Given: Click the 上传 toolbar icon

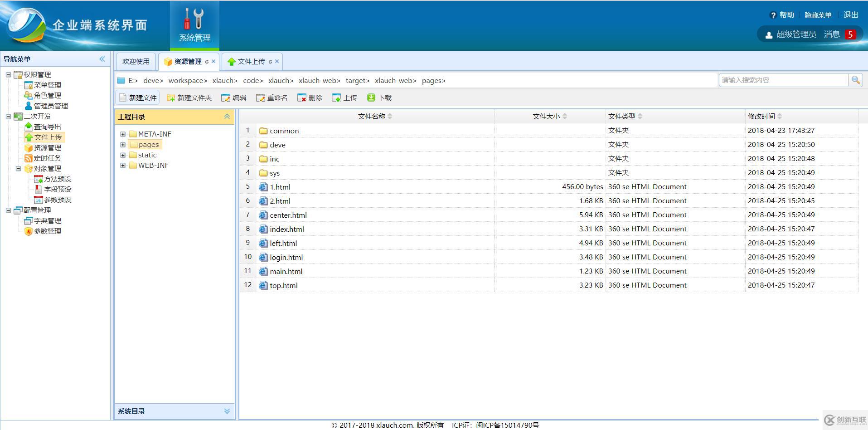Looking at the screenshot, I should [335, 97].
